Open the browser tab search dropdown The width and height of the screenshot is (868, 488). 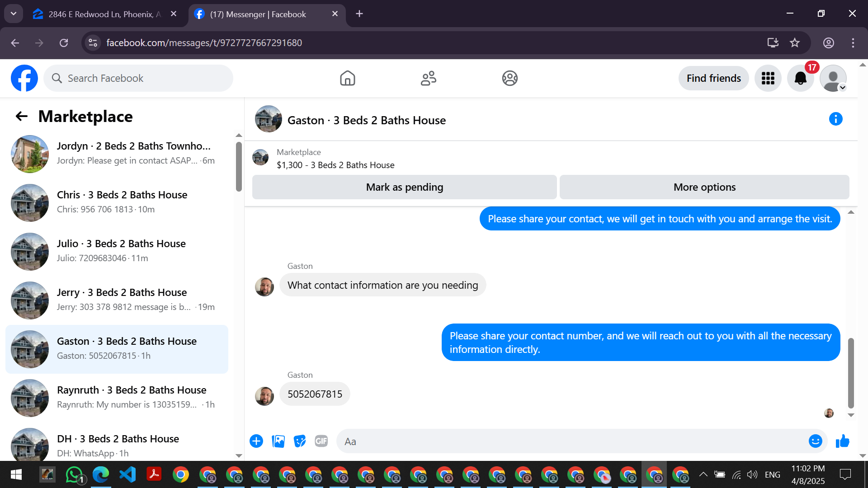[14, 14]
